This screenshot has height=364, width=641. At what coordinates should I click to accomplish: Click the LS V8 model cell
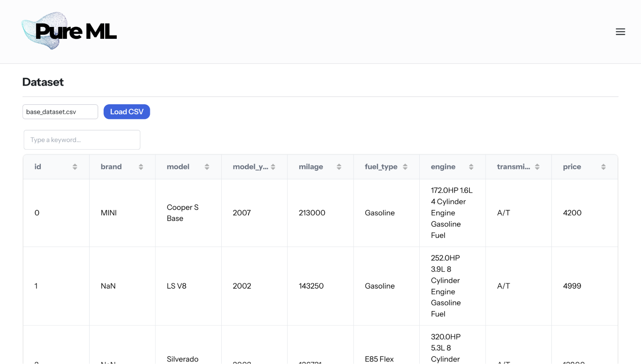[x=176, y=286]
